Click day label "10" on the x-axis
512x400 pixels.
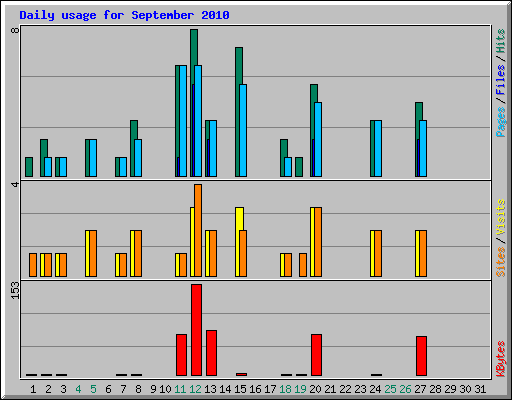click(x=165, y=389)
